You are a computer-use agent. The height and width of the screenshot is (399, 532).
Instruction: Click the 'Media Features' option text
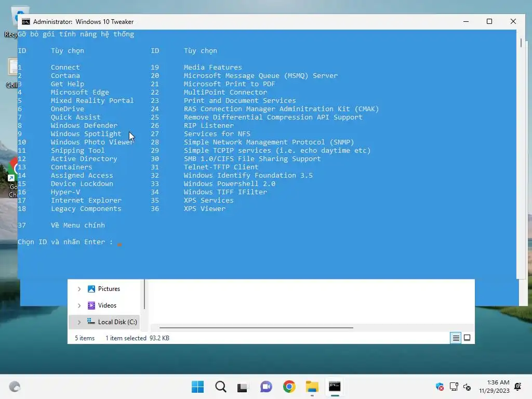click(x=212, y=67)
